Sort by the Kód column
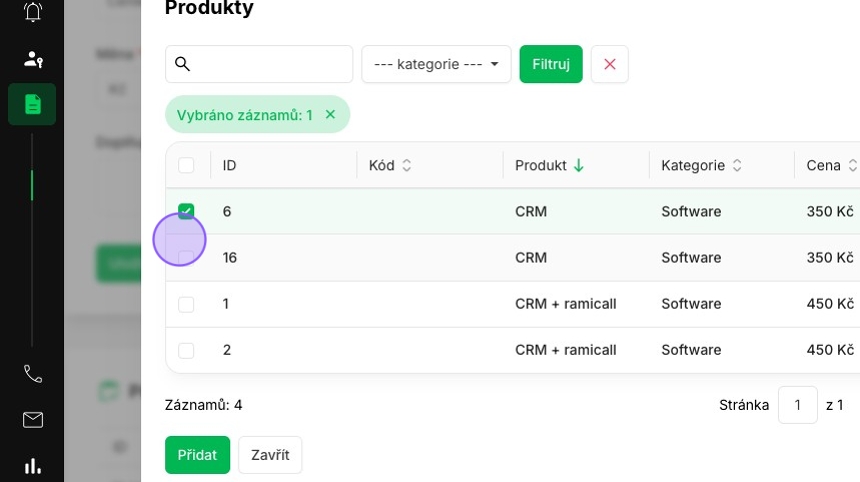The image size is (860, 482). click(389, 165)
